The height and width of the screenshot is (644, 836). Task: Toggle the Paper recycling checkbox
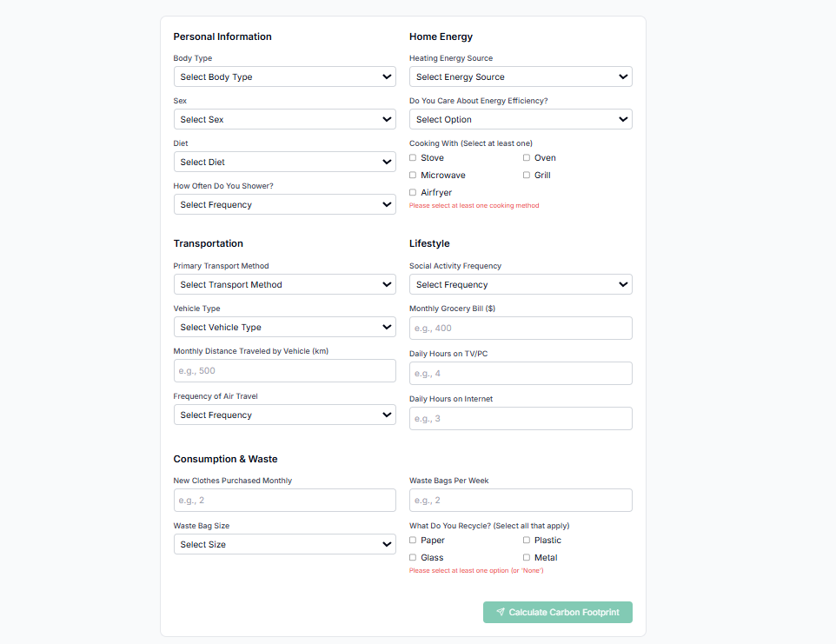[x=413, y=541]
